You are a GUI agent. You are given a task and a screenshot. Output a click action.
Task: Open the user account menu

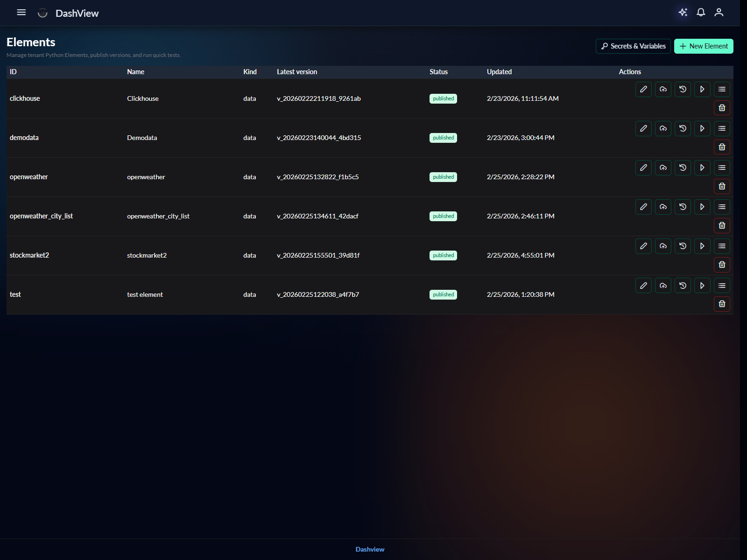point(719,13)
